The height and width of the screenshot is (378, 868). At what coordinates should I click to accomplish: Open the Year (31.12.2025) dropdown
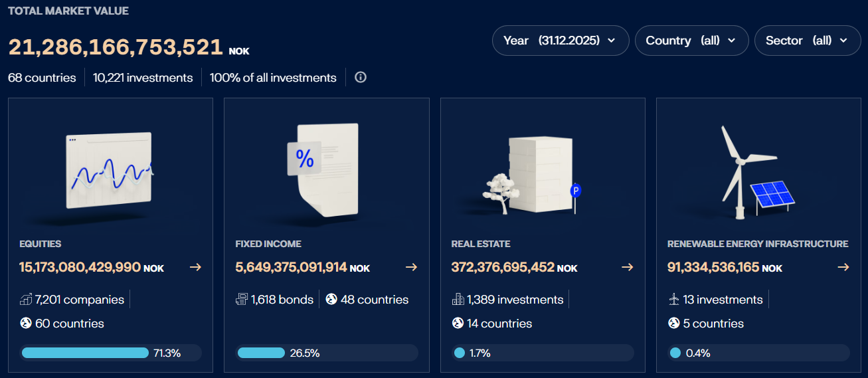pos(560,41)
